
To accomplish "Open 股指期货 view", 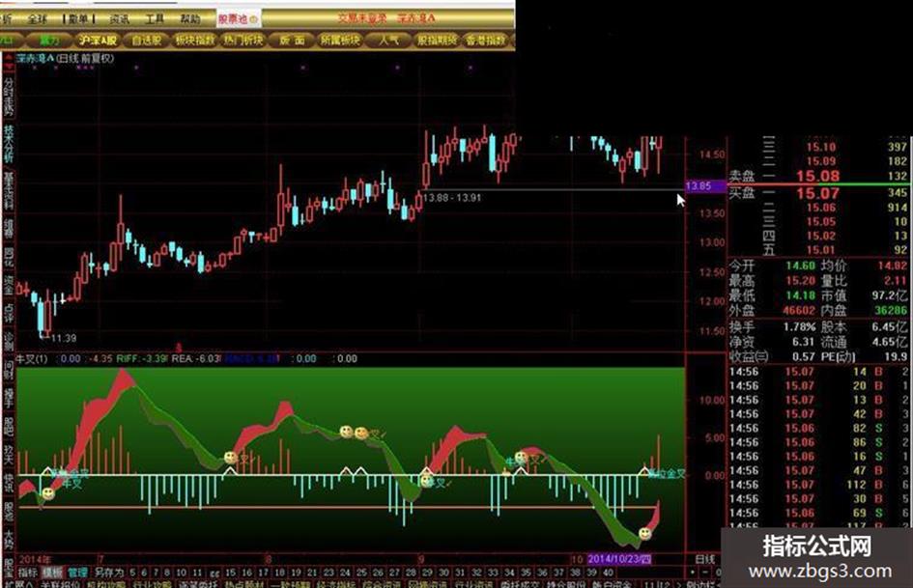I will coord(437,41).
